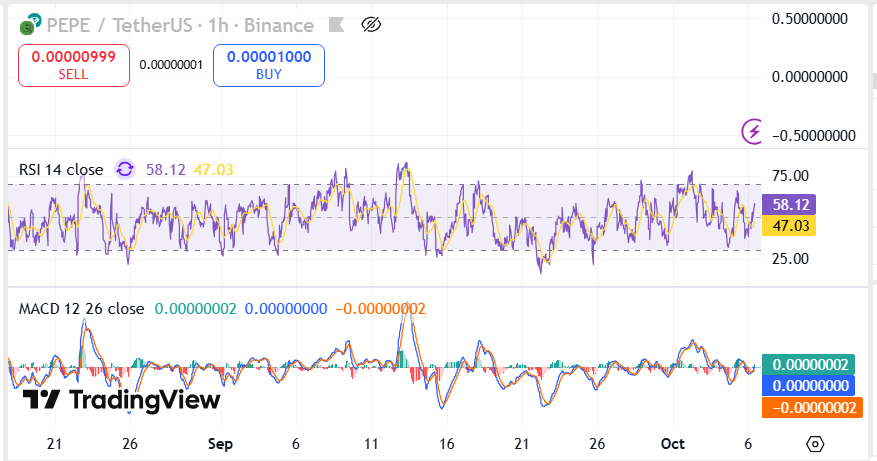Click the Oct label on time axis
Image resolution: width=877 pixels, height=461 pixels.
tap(671, 443)
